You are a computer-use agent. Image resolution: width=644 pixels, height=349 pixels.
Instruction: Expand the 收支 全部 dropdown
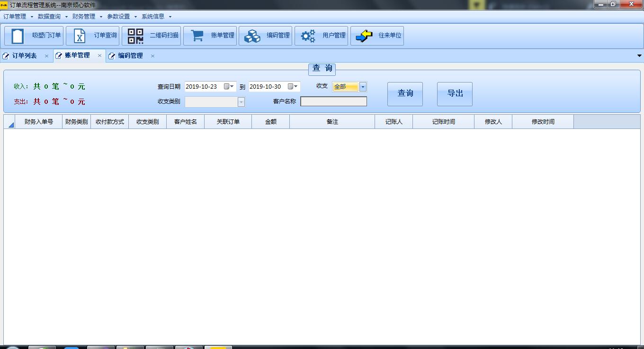tap(363, 87)
